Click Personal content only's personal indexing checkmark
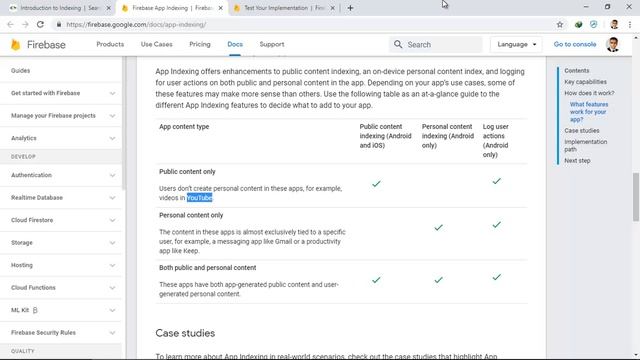This screenshot has height=360, width=640. [438, 227]
